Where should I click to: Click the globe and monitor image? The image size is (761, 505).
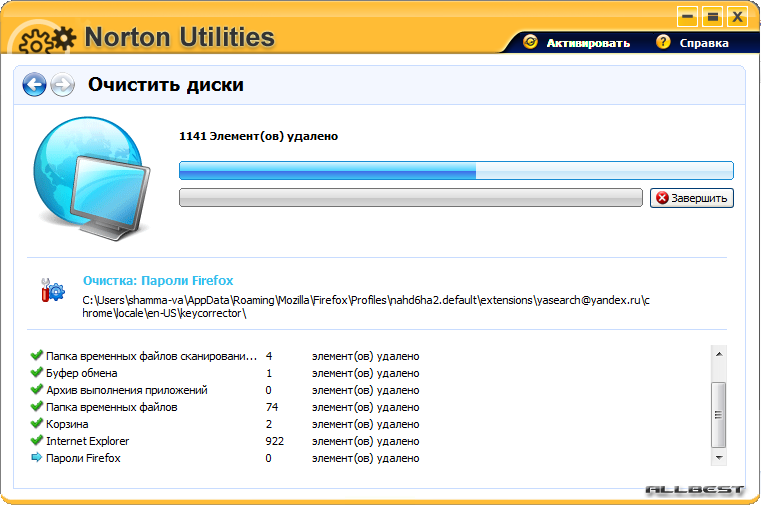tap(92, 178)
